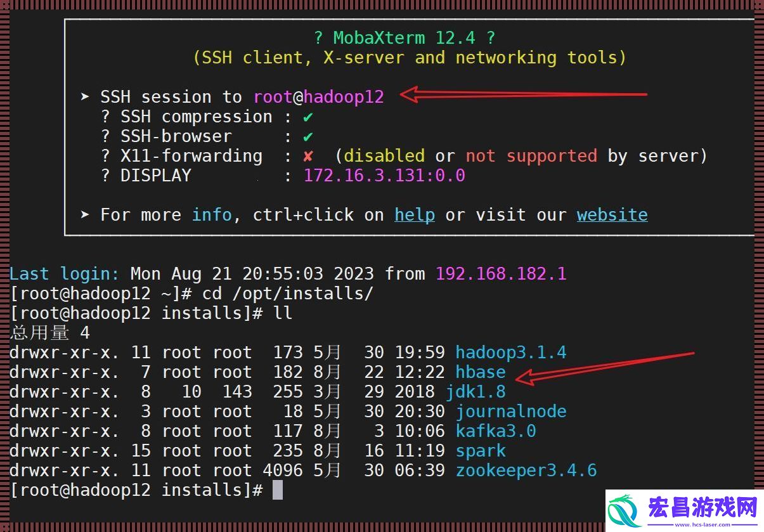
Task: Click the 'll' command on the prompt line
Action: [x=283, y=313]
